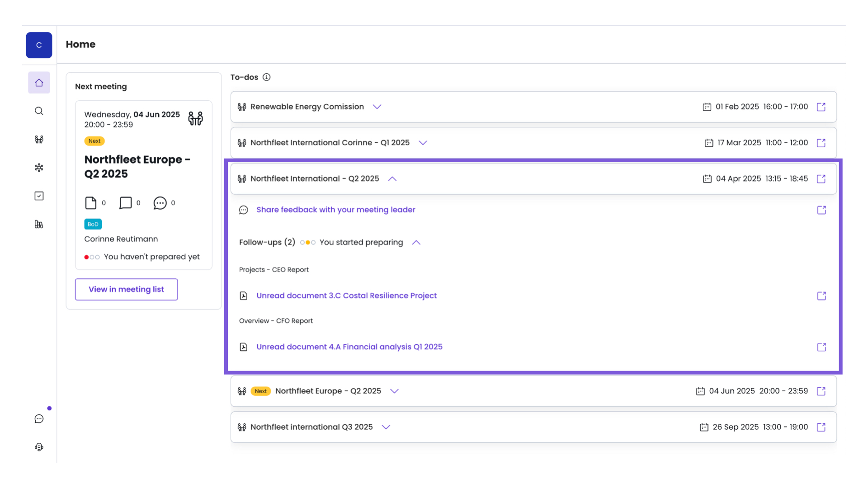
Task: Click the search magnifier sidebar icon
Action: [39, 111]
